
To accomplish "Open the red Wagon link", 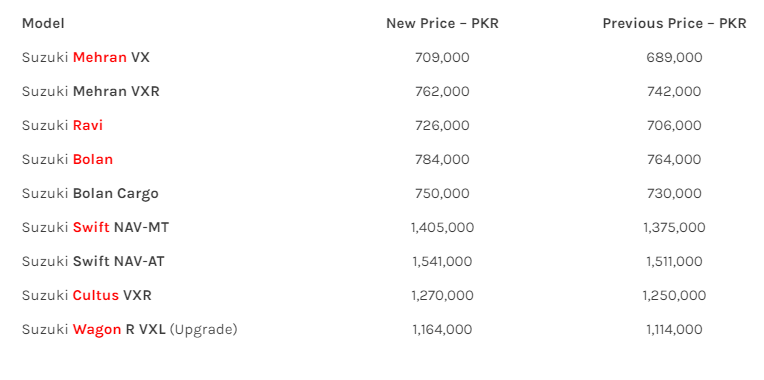I will click(x=97, y=330).
